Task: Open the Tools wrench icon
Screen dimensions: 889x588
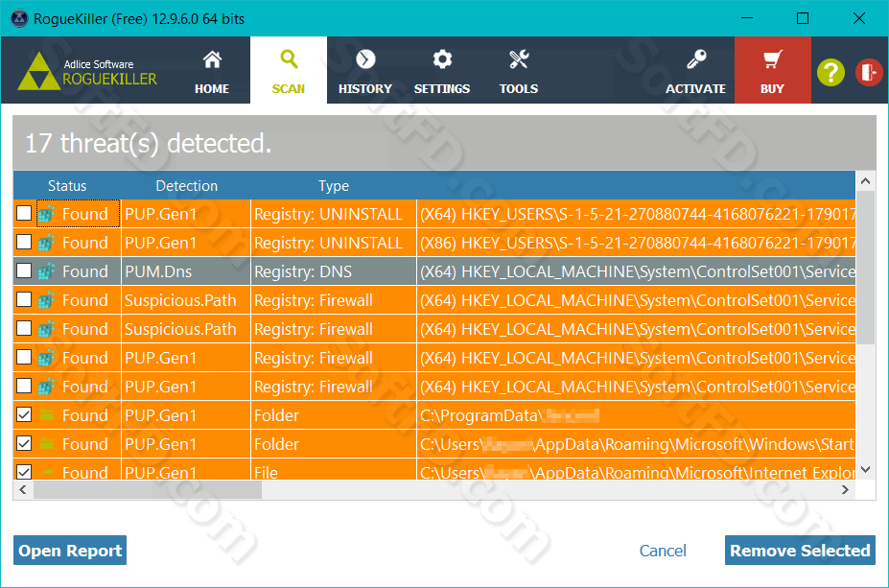Action: tap(519, 59)
